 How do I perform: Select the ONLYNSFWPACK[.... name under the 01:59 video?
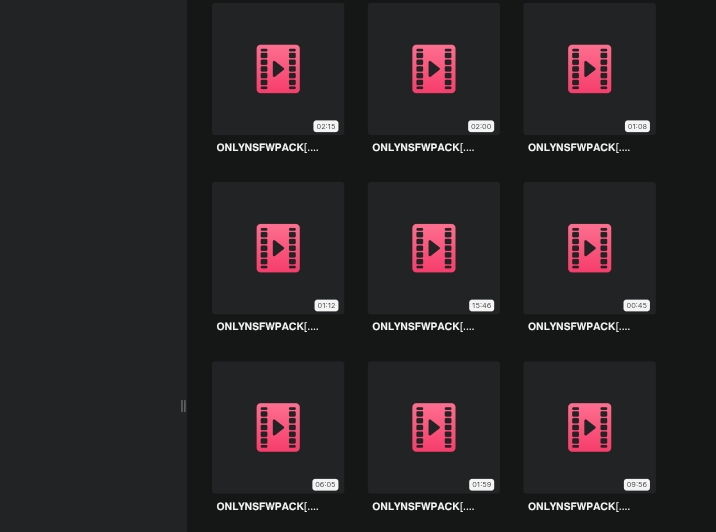(x=423, y=506)
